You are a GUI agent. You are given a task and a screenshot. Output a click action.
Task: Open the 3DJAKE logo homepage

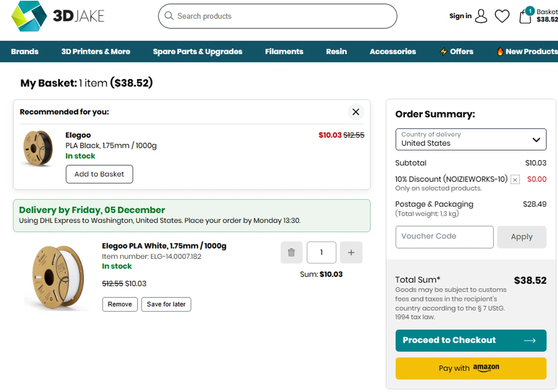click(x=58, y=16)
